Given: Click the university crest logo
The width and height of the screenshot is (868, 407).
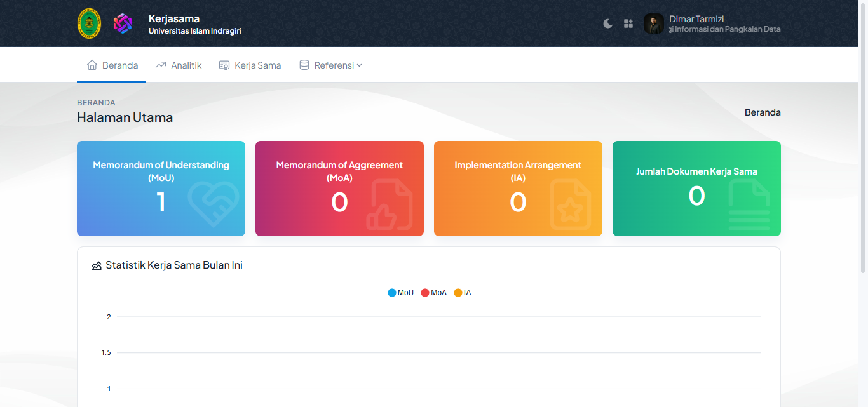Looking at the screenshot, I should pyautogui.click(x=89, y=23).
